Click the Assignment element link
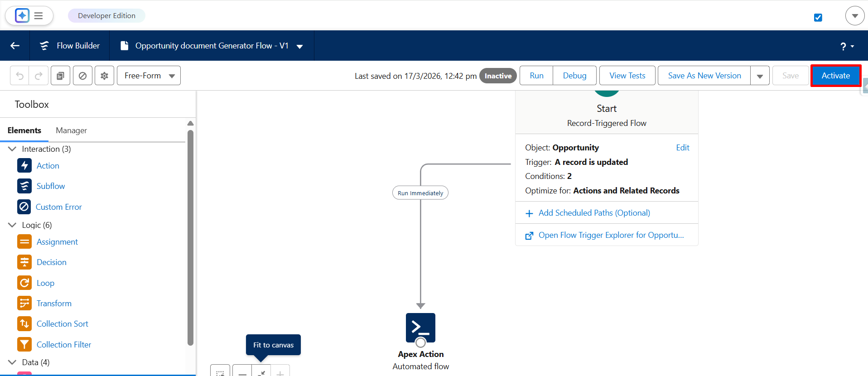 click(57, 242)
